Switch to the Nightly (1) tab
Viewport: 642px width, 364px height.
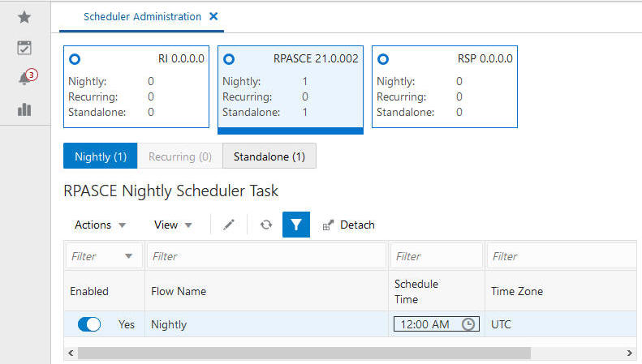point(101,156)
